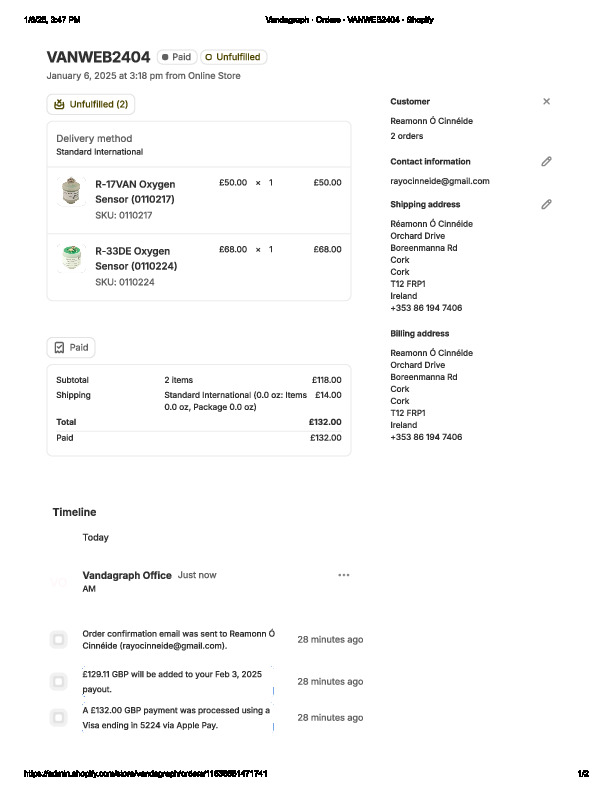Click the Vandagraph Office avatar icon
The image size is (612, 792).
click(x=60, y=582)
